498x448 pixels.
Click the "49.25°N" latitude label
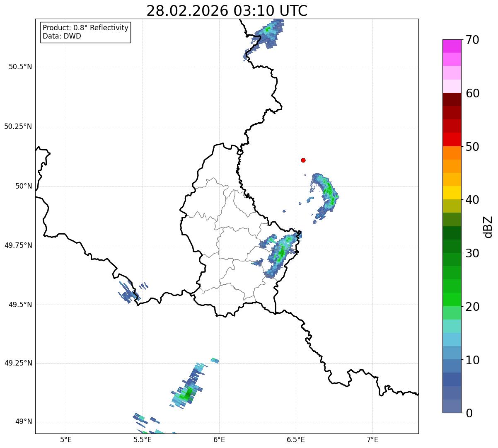pos(18,363)
